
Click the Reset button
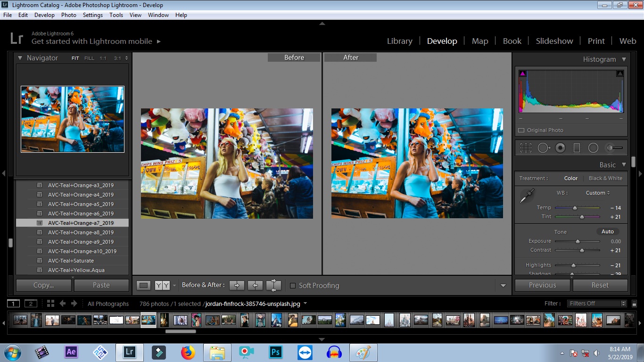pyautogui.click(x=600, y=285)
